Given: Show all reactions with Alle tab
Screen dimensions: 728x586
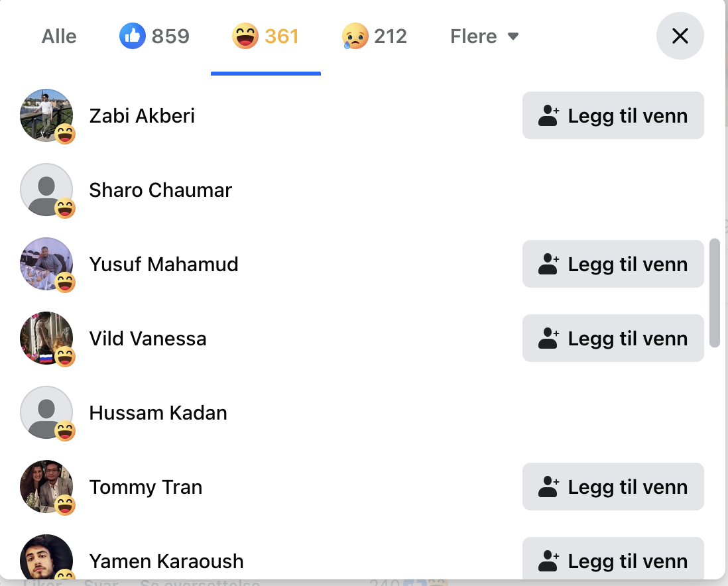Looking at the screenshot, I should pyautogui.click(x=59, y=36).
